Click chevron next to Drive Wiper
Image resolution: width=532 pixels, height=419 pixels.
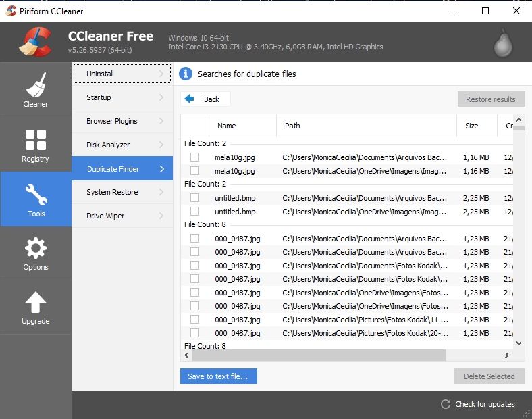(161, 216)
